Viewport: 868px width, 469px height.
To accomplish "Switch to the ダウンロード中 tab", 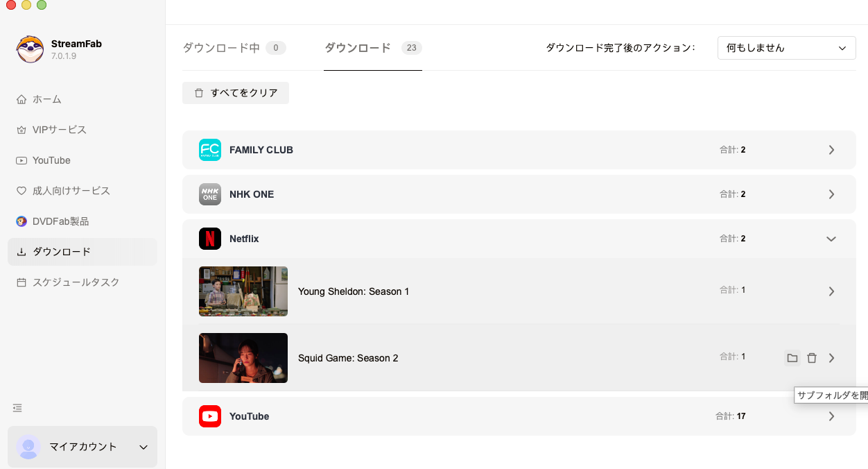I will 234,48.
